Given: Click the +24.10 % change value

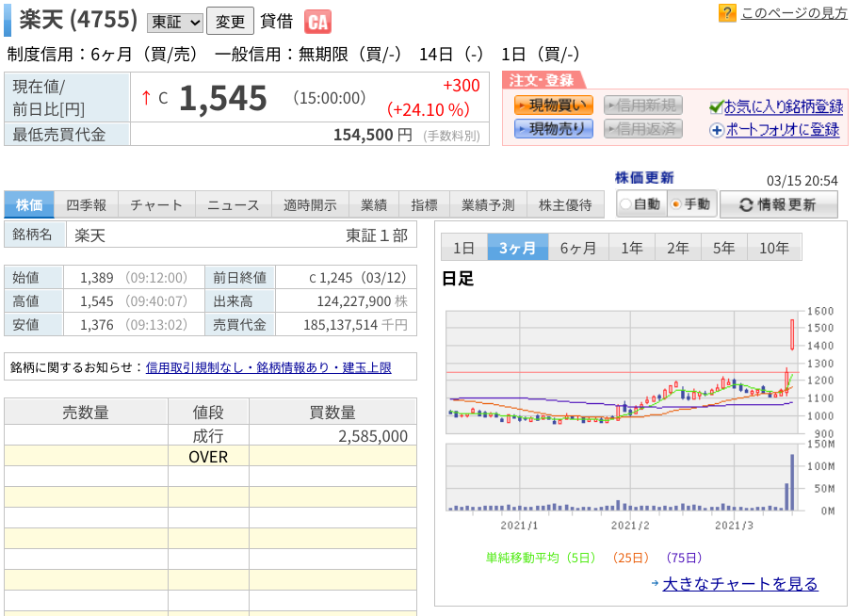Looking at the screenshot, I should click(x=429, y=109).
